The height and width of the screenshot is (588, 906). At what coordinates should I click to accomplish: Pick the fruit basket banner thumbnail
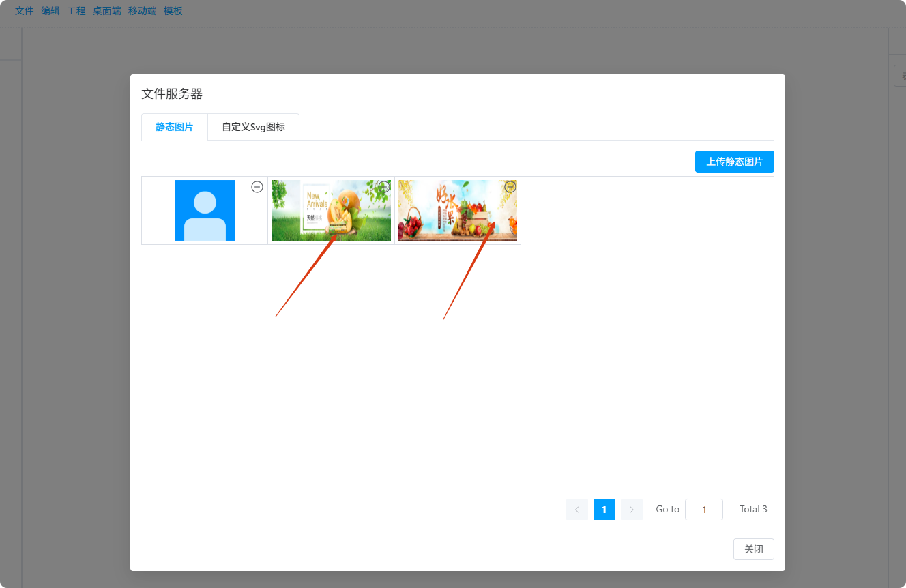click(x=457, y=211)
